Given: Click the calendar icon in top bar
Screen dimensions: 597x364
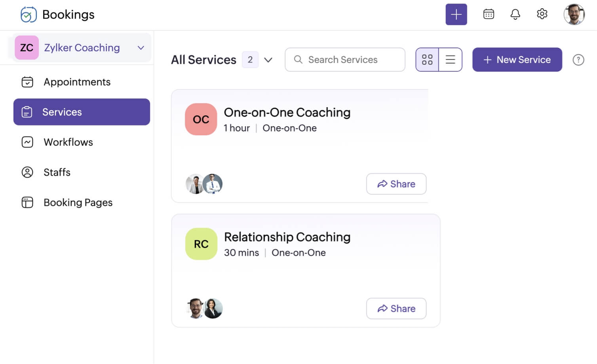Looking at the screenshot, I should pos(488,14).
